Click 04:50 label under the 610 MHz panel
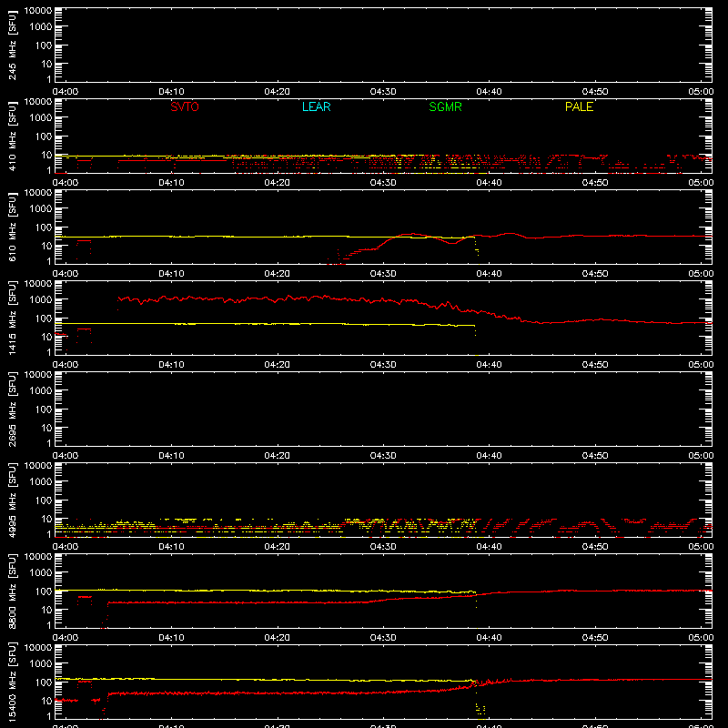 click(x=595, y=274)
